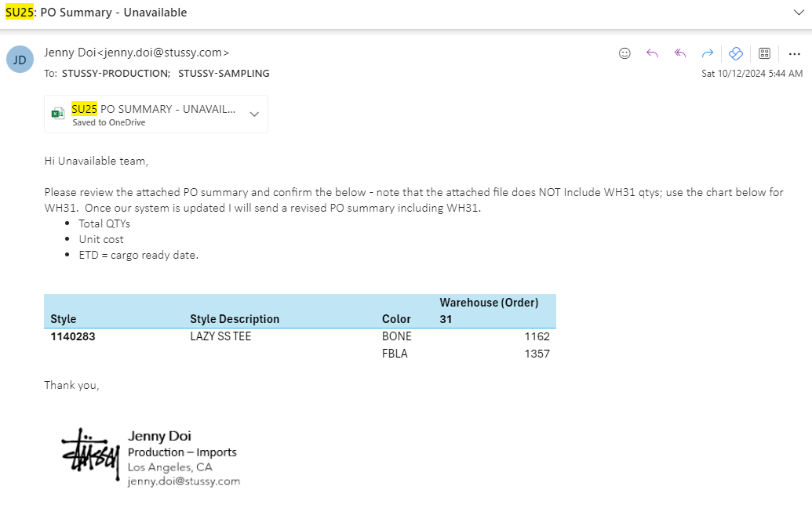Viewport: 812px width, 512px height.
Task: Click Production – Imports in signature
Action: [182, 452]
